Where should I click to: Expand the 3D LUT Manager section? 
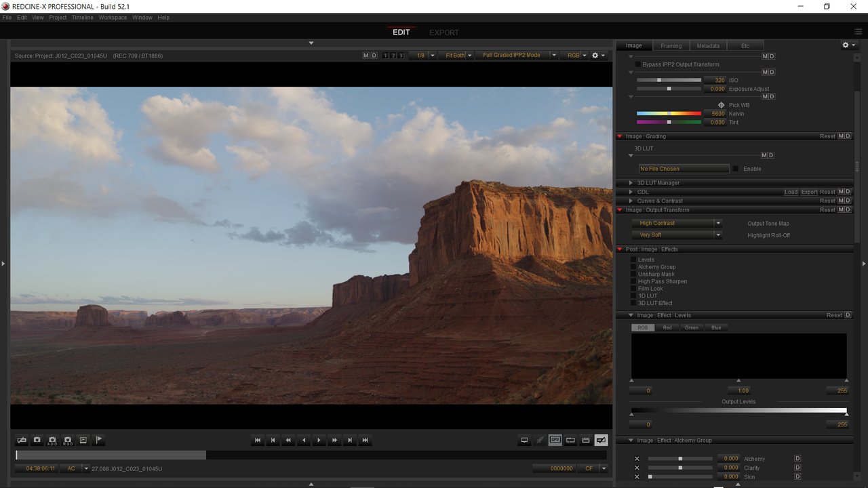click(631, 183)
